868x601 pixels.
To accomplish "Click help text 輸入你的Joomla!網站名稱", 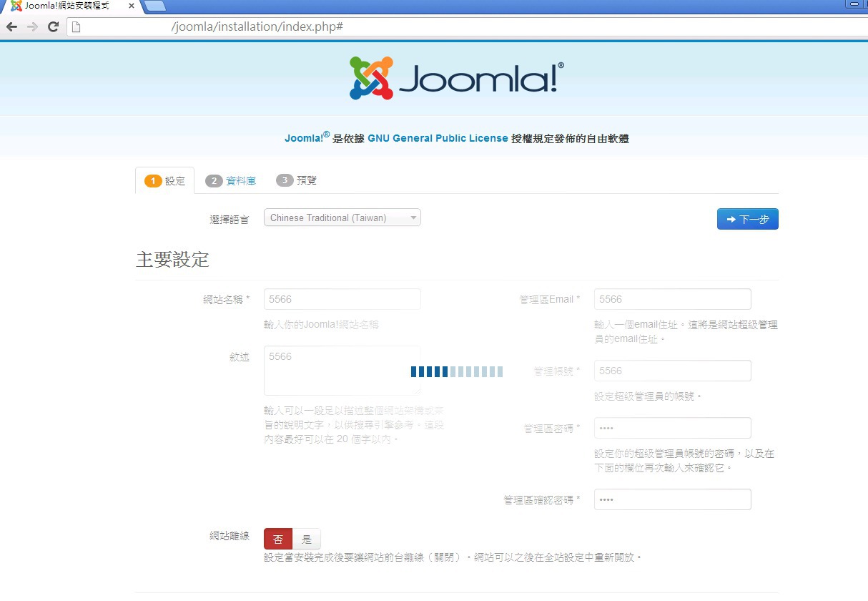I will pos(321,325).
